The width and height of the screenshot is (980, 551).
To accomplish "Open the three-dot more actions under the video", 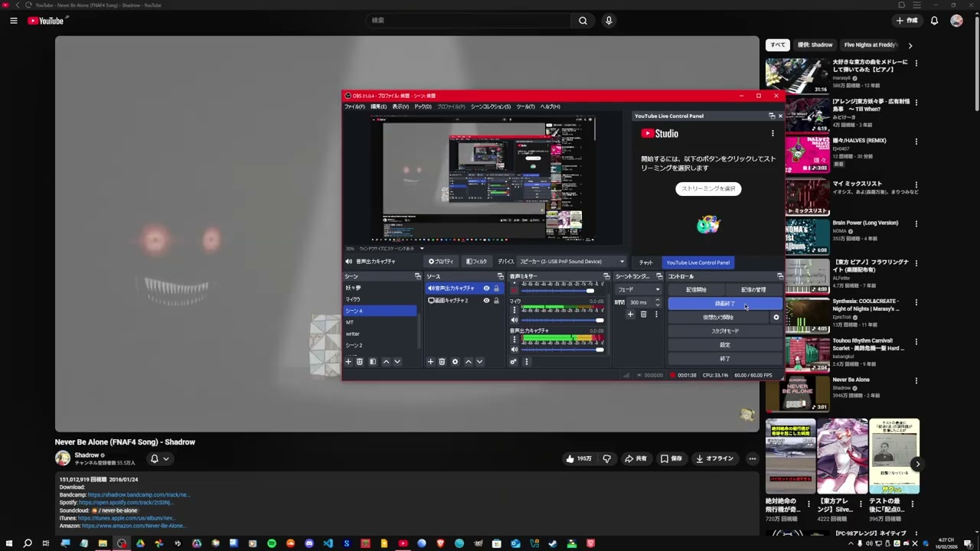I will tap(753, 458).
